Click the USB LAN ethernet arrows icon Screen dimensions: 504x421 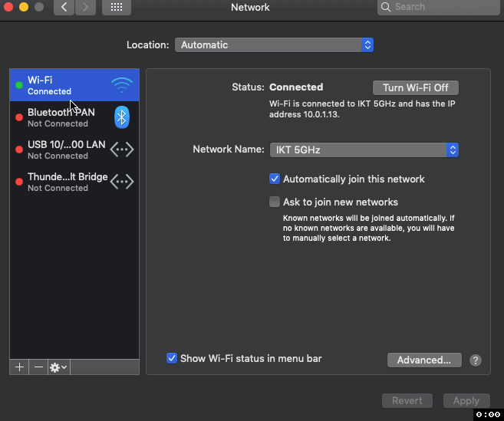122,150
